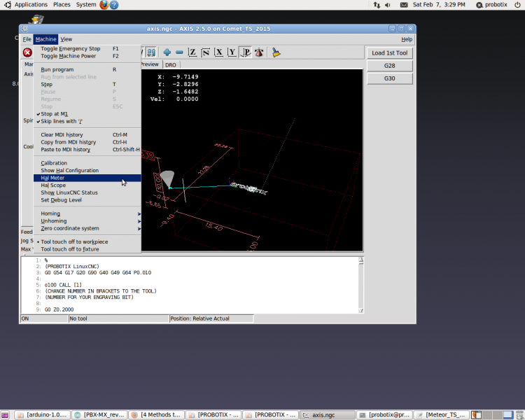Select the X side view icon

click(218, 52)
